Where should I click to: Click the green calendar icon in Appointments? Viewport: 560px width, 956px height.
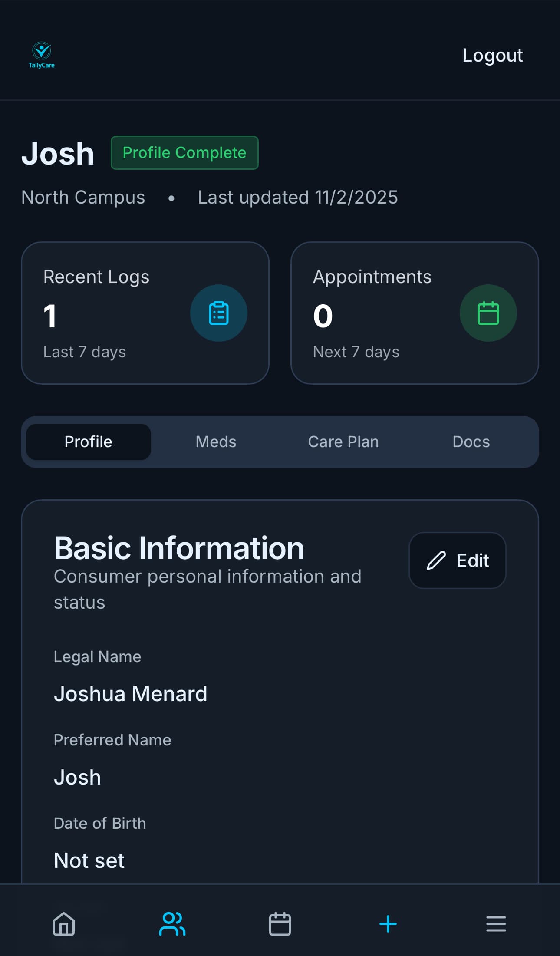tap(488, 313)
